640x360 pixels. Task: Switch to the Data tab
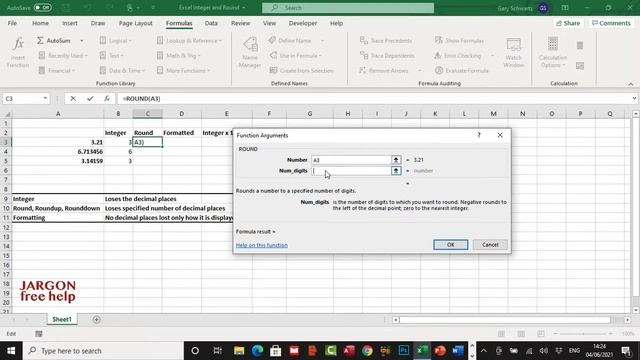click(x=211, y=23)
